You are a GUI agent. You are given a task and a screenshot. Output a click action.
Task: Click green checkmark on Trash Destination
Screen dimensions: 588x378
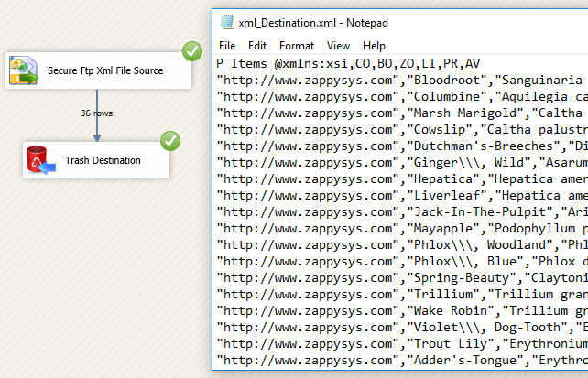[x=170, y=141]
